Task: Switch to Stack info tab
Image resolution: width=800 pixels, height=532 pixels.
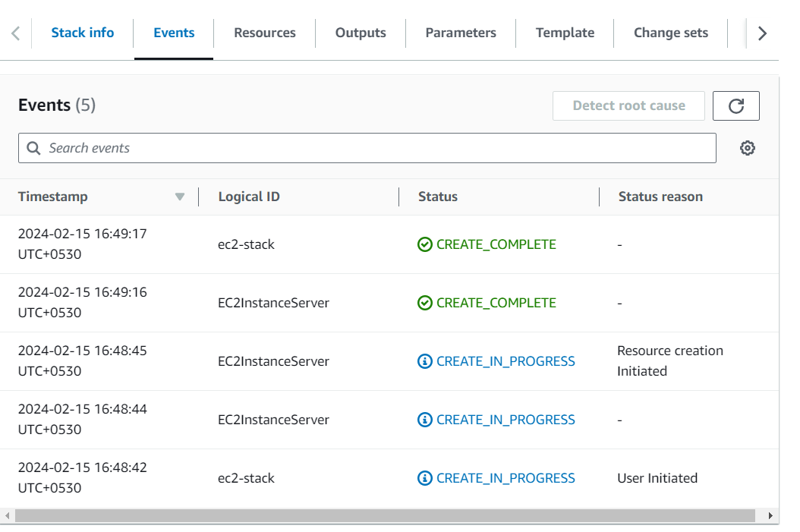Action: click(x=83, y=33)
